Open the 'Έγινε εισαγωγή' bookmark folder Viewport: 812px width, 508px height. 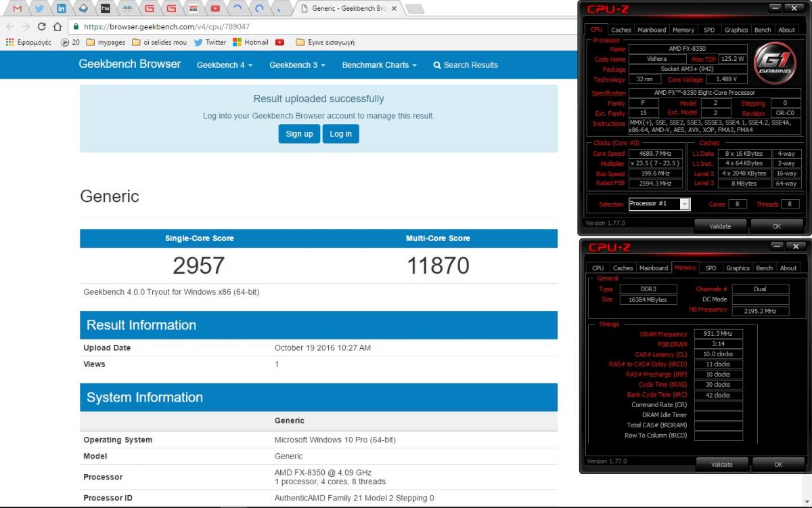tap(325, 42)
